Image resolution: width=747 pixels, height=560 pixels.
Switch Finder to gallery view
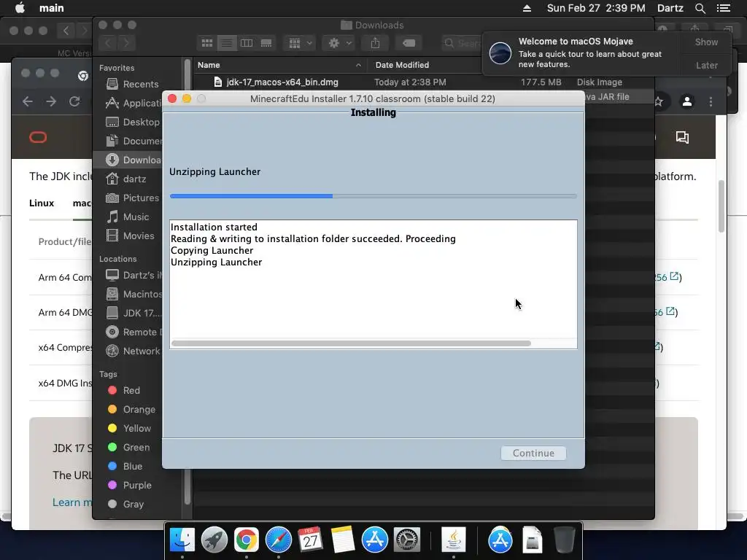point(266,43)
